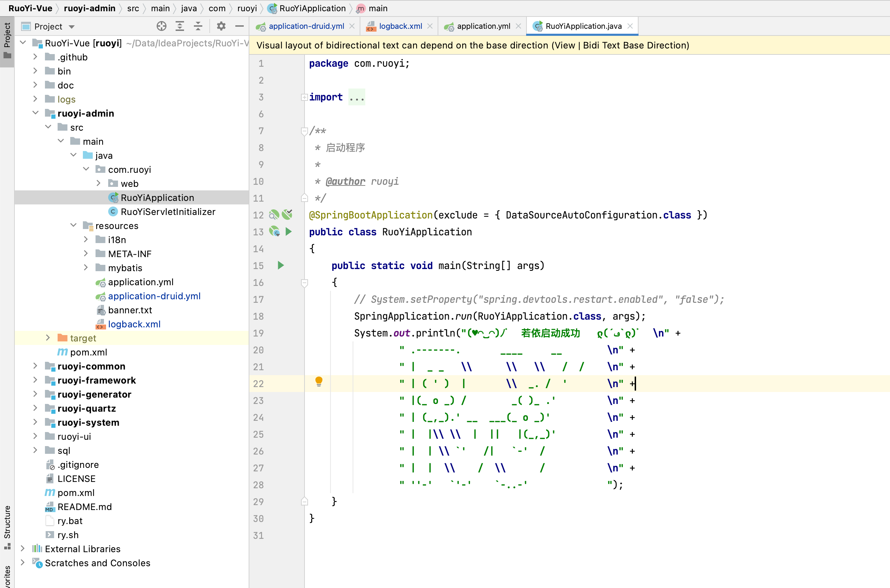Click line number 22 in the gutter

258,384
